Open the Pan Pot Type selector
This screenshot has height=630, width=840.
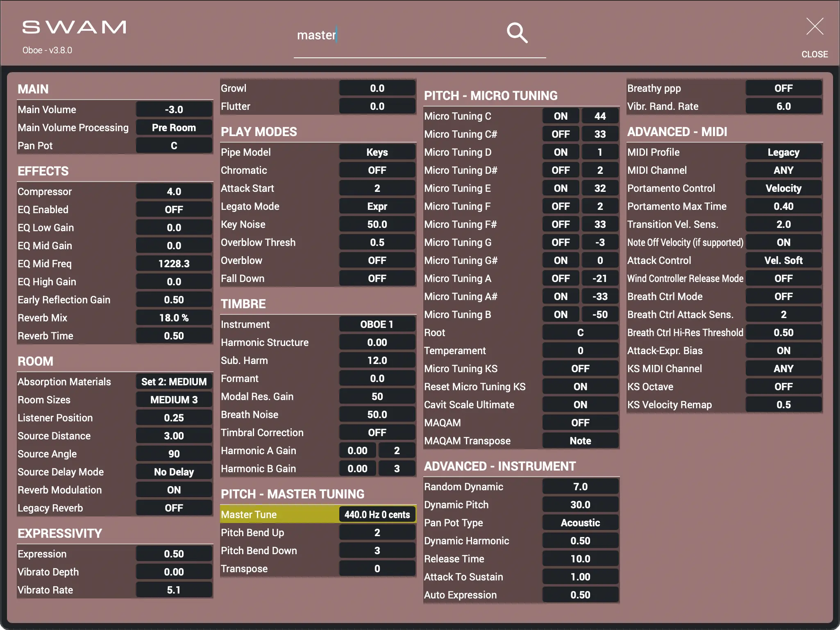[x=580, y=523]
